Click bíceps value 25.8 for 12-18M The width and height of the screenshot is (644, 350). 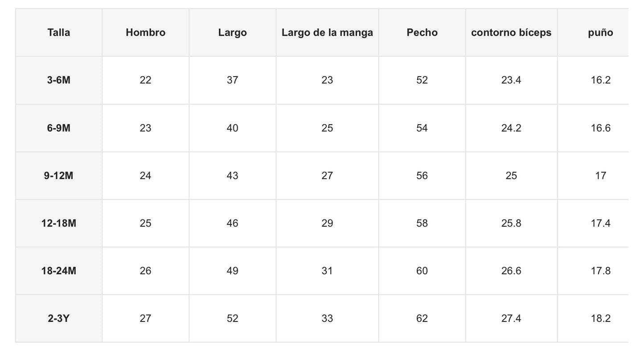click(511, 223)
